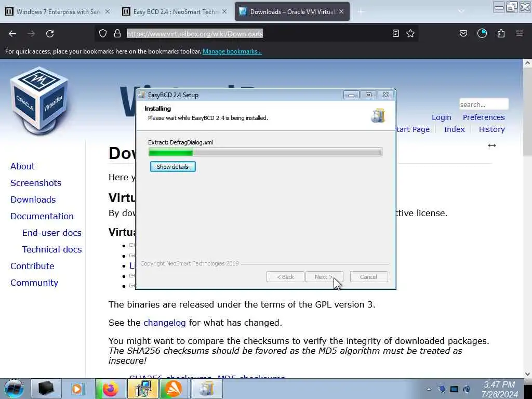
Task: Open the About sidebar link
Action: click(x=22, y=166)
